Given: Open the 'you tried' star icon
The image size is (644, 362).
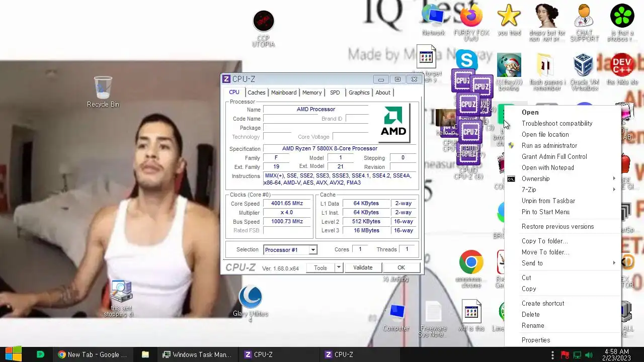Looking at the screenshot, I should [509, 20].
